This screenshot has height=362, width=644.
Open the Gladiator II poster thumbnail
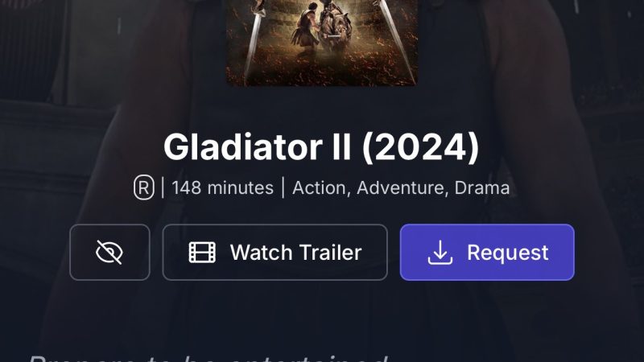322,43
